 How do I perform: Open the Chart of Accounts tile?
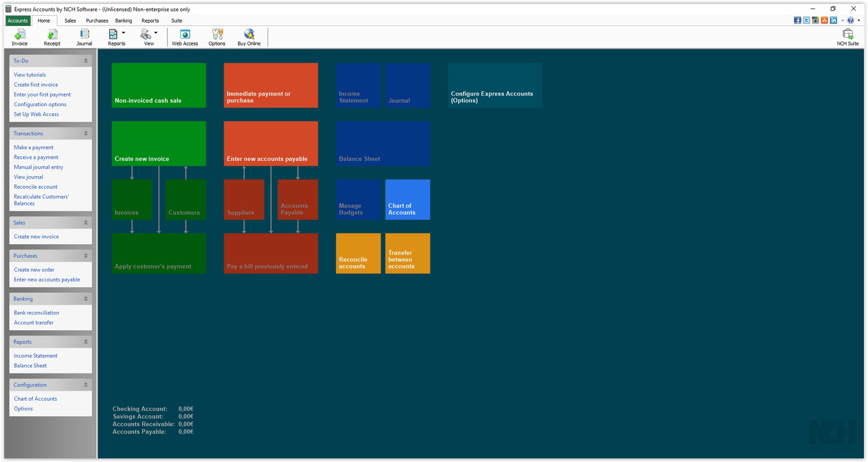407,200
